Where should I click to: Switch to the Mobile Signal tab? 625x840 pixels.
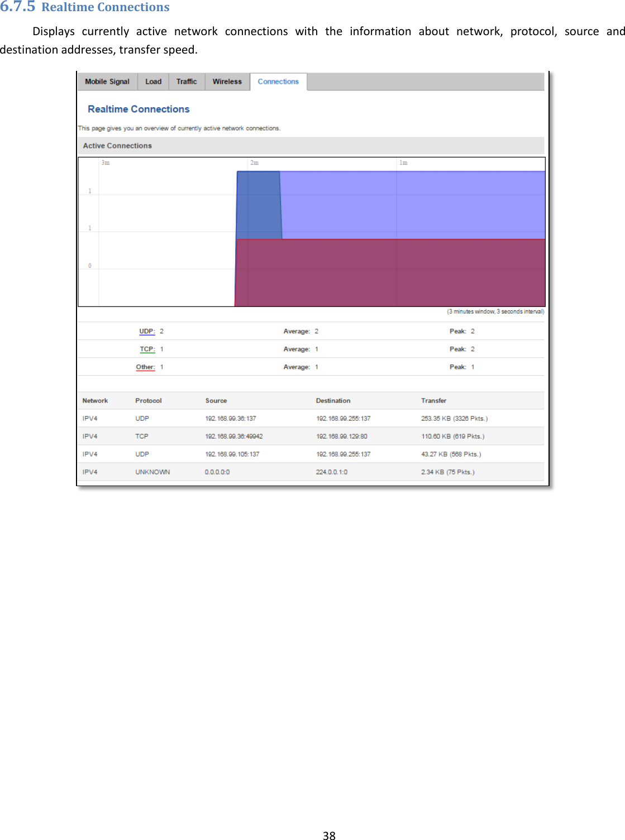(108, 81)
